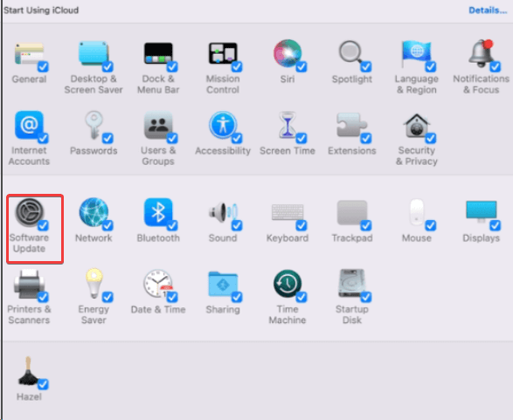Toggle the Displays pane checkbox
Viewport: 513px width, 420px height.
[x=495, y=225]
